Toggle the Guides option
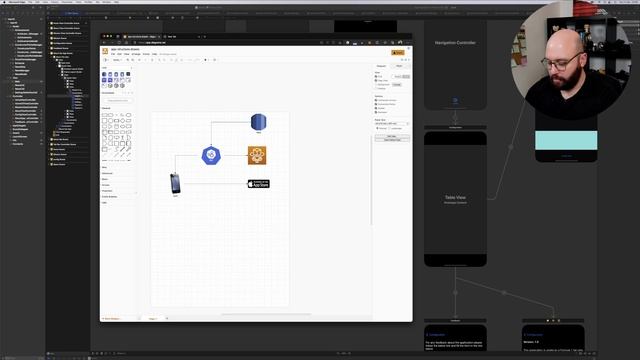The height and width of the screenshot is (360, 640). click(376, 108)
